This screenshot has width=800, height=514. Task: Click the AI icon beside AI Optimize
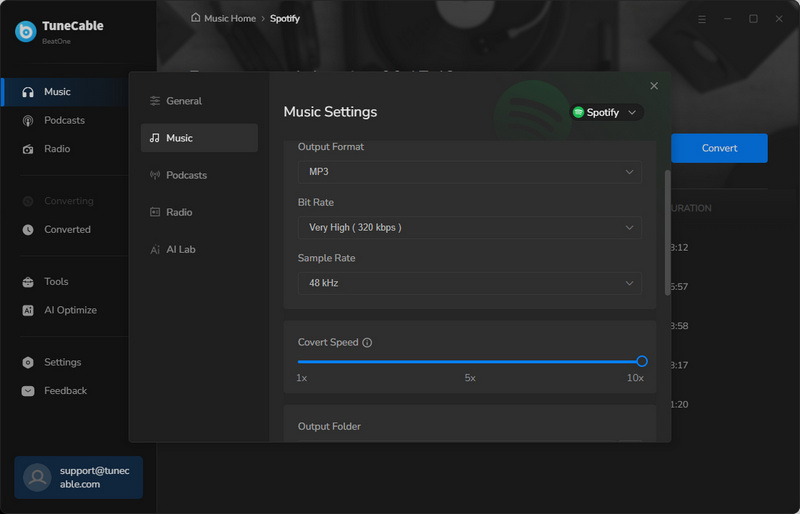28,310
